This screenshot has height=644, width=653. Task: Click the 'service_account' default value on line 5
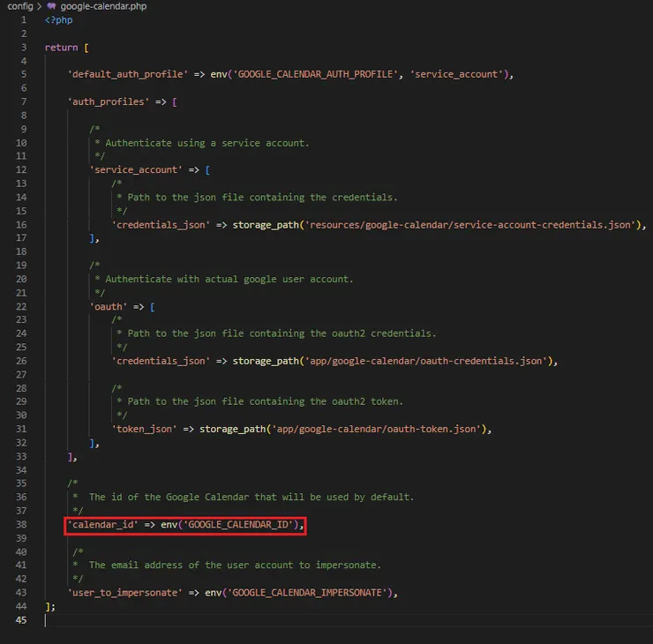coord(456,74)
